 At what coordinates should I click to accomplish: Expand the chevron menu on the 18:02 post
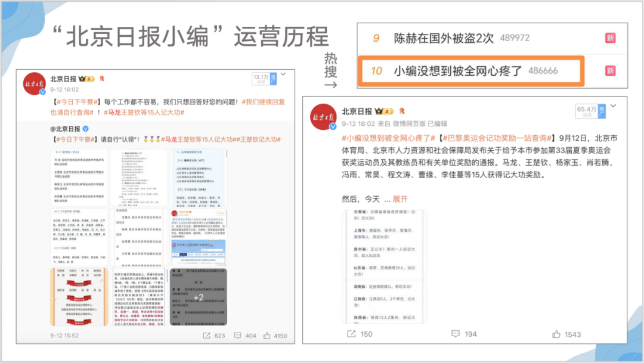point(613,106)
